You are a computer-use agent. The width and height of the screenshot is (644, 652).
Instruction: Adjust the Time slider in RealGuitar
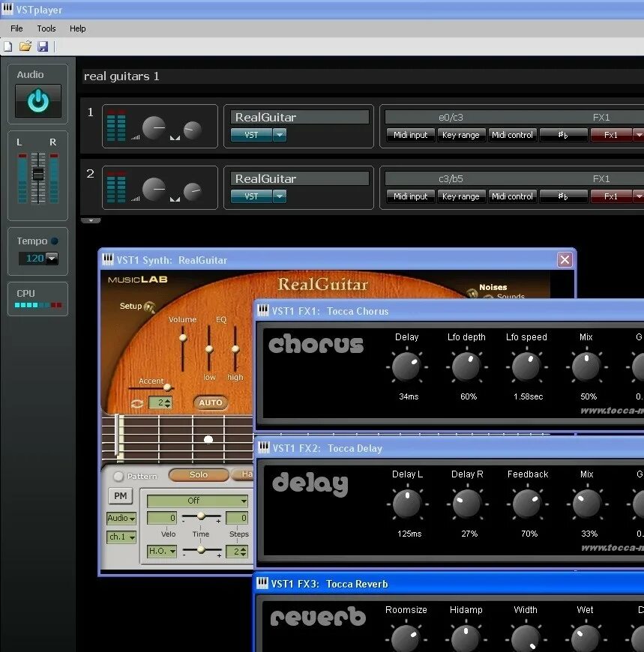tap(202, 516)
